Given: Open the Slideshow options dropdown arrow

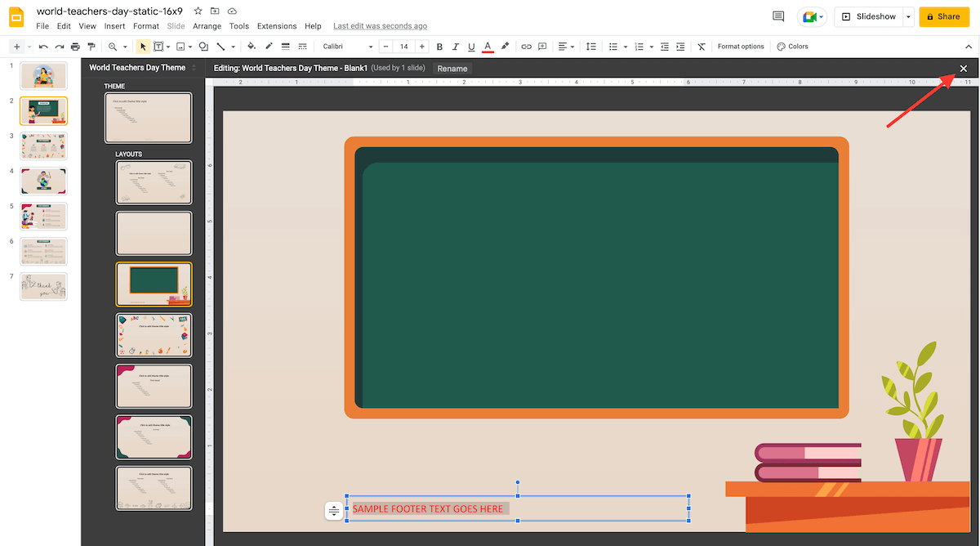Looking at the screenshot, I should pyautogui.click(x=907, y=16).
